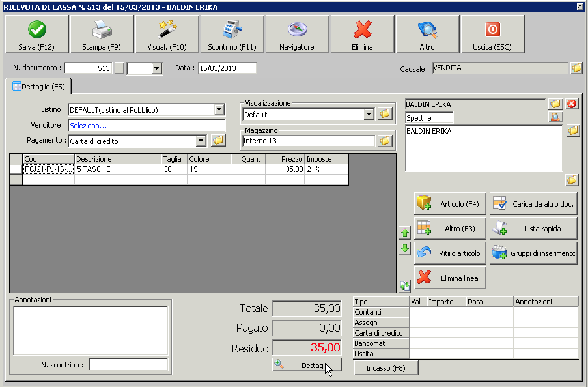
Task: Open the Altro toolbar options
Action: (427, 34)
